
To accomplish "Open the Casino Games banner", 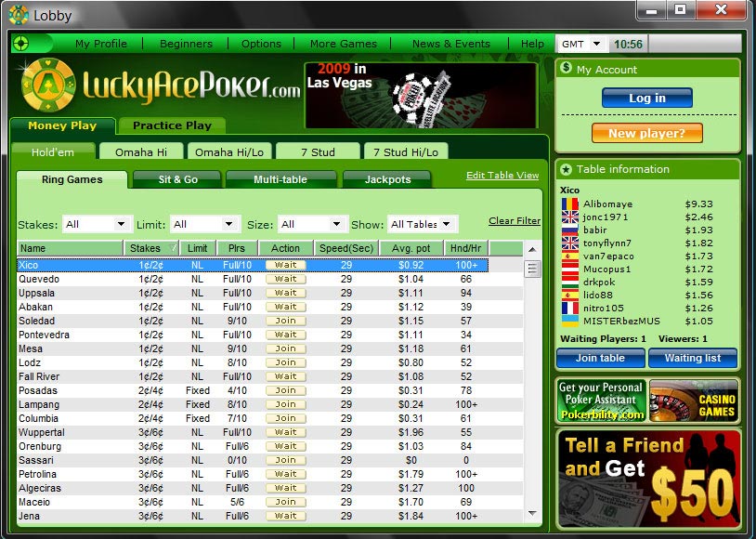I will [x=694, y=401].
